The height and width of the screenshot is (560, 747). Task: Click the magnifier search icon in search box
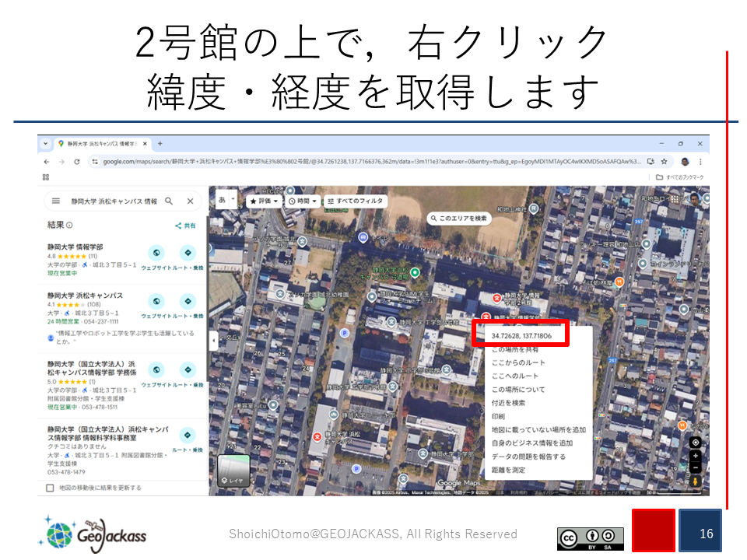(x=169, y=201)
